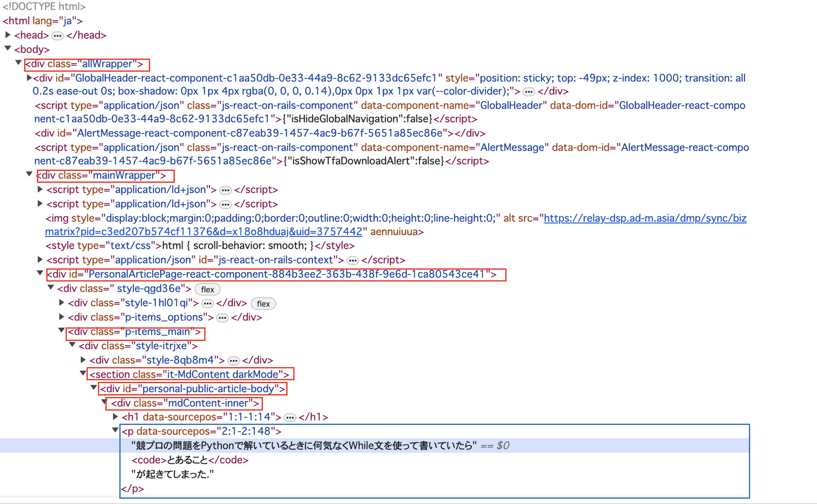Image resolution: width=817 pixels, height=504 pixels.
Task: Toggle the flex badge on style-qgd36e div
Action: [x=207, y=289]
